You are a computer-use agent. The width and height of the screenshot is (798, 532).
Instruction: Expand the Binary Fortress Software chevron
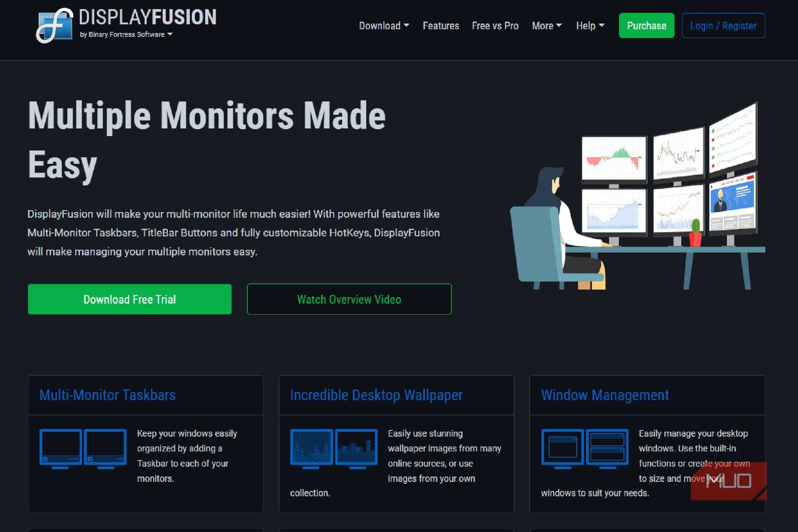pos(170,34)
